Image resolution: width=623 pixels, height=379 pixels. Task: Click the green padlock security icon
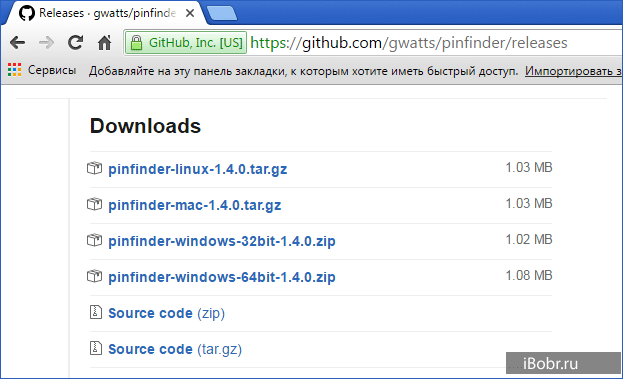(136, 43)
